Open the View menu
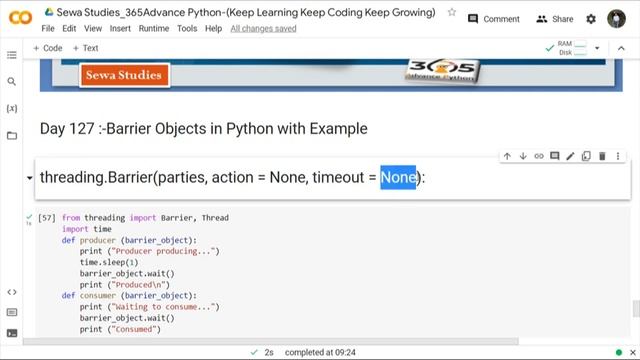Image resolution: width=640 pixels, height=360 pixels. [93, 29]
